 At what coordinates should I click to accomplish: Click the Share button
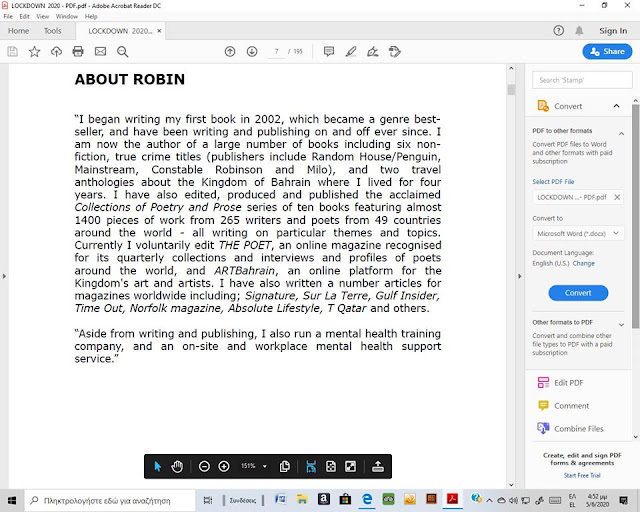[607, 51]
